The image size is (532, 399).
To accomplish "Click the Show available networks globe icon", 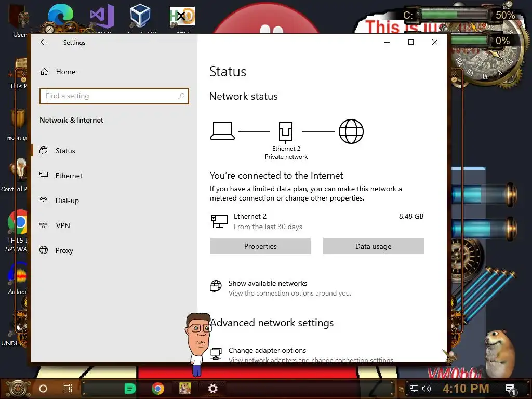I will pyautogui.click(x=216, y=286).
